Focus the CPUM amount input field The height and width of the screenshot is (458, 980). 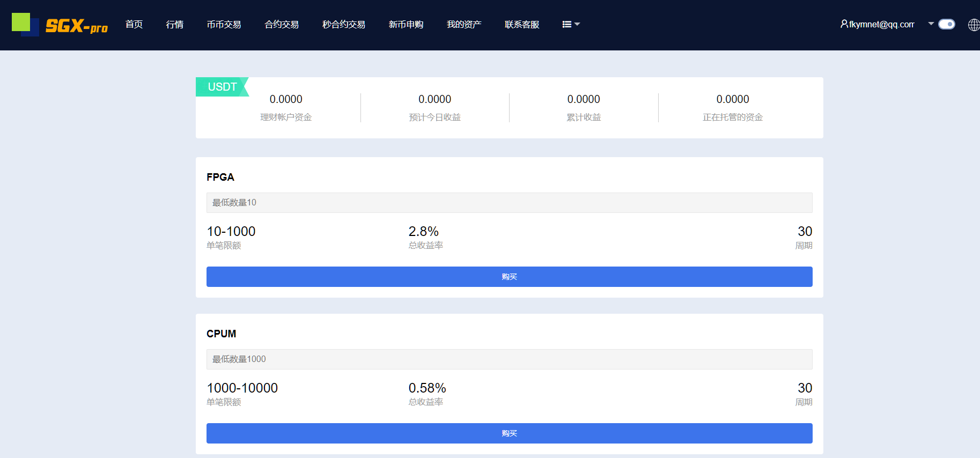click(509, 359)
